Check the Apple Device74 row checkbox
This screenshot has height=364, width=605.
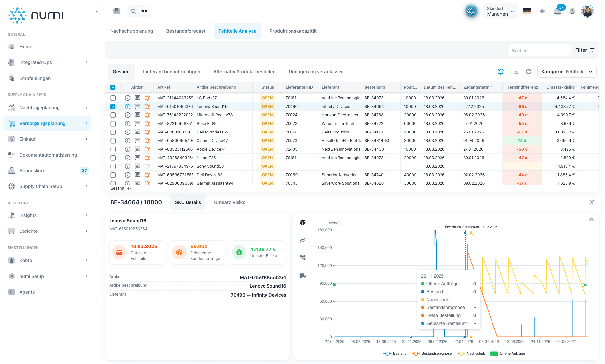(x=113, y=149)
